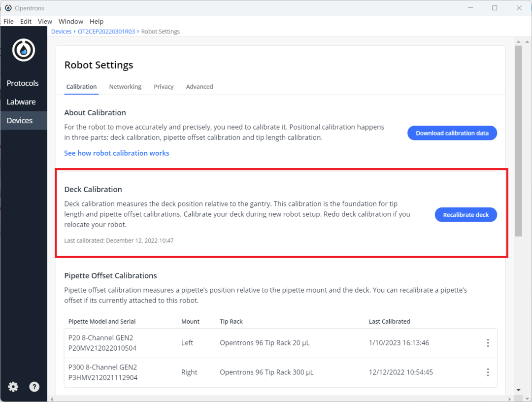Open help via the question mark icon
This screenshot has height=402, width=532.
[x=34, y=387]
